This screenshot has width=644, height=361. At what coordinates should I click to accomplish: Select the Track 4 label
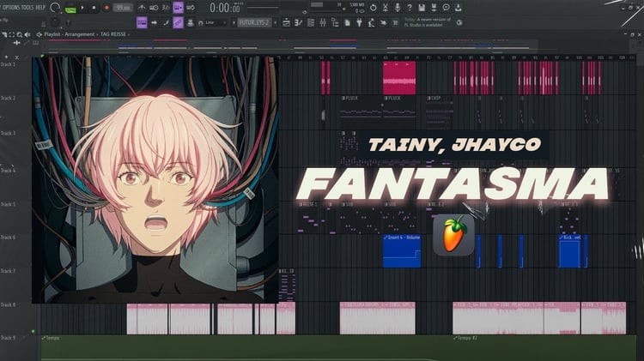pos(8,171)
